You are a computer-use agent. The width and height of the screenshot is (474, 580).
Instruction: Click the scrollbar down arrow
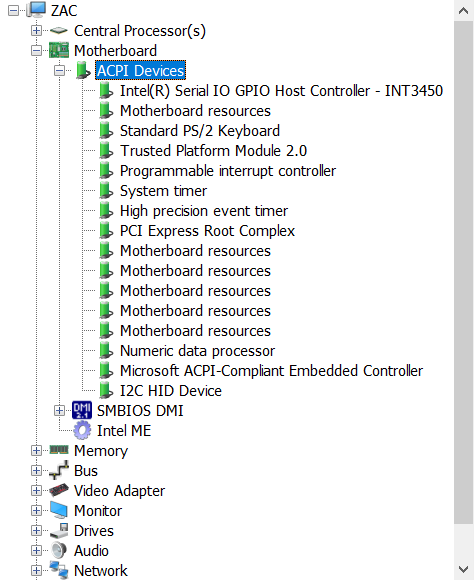point(464,569)
